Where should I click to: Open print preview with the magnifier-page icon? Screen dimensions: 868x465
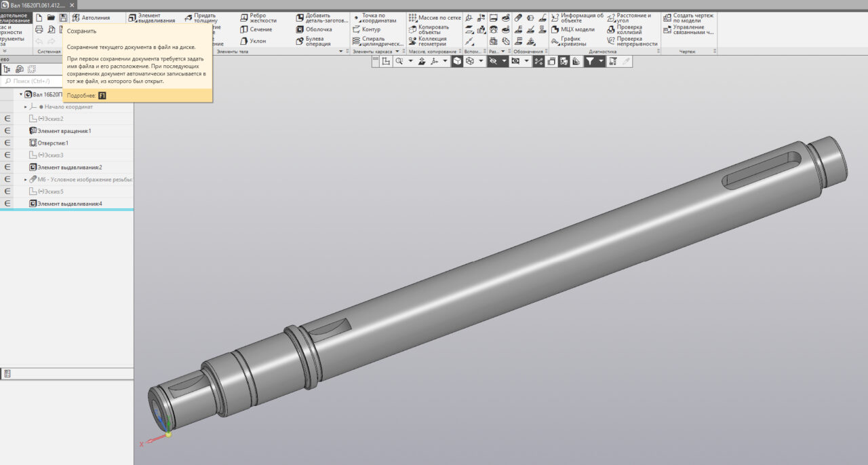click(x=51, y=29)
